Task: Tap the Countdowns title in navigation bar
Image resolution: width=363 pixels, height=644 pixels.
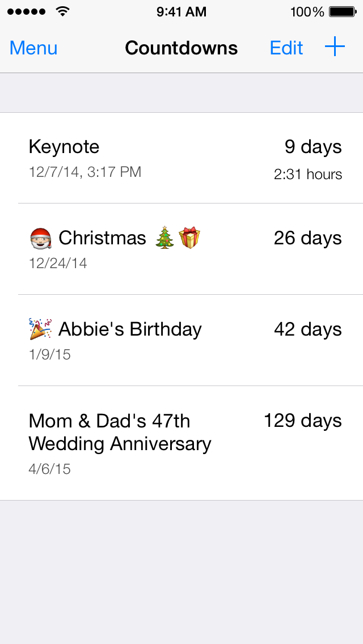Action: click(x=181, y=48)
